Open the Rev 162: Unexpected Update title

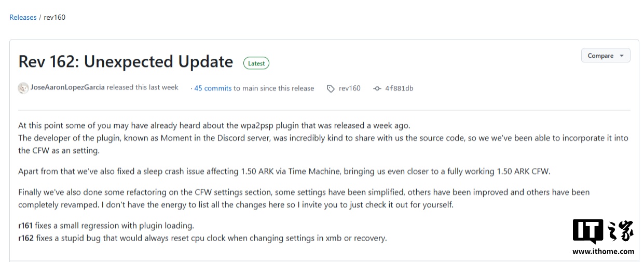click(x=126, y=61)
